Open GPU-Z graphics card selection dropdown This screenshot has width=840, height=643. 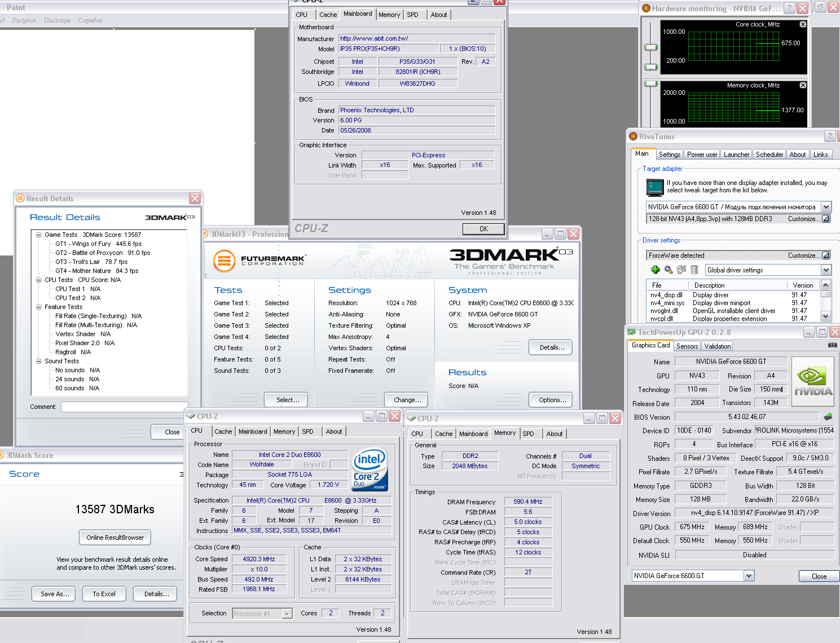pos(749,576)
